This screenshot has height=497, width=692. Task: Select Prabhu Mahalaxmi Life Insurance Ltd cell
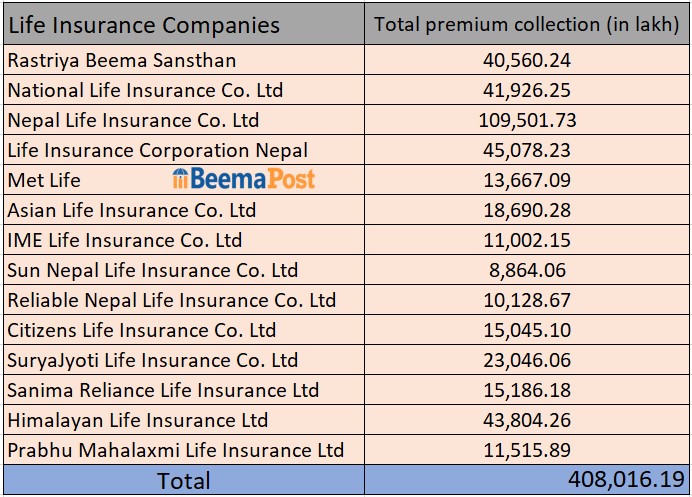point(175,450)
